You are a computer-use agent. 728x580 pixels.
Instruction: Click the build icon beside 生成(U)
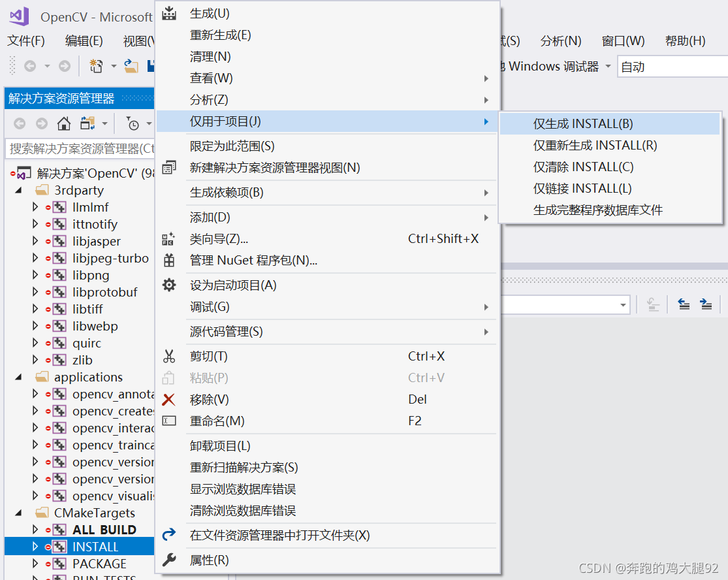169,14
